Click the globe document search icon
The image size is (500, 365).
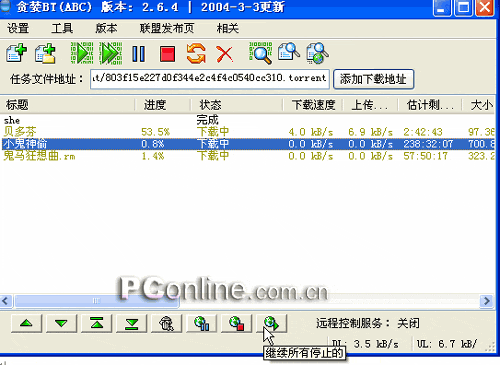click(x=317, y=53)
